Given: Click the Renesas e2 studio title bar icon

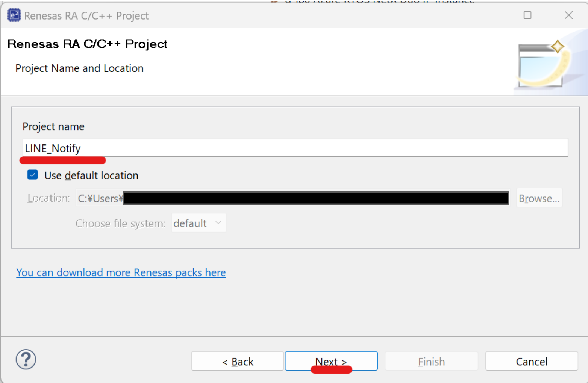Looking at the screenshot, I should 14,15.
